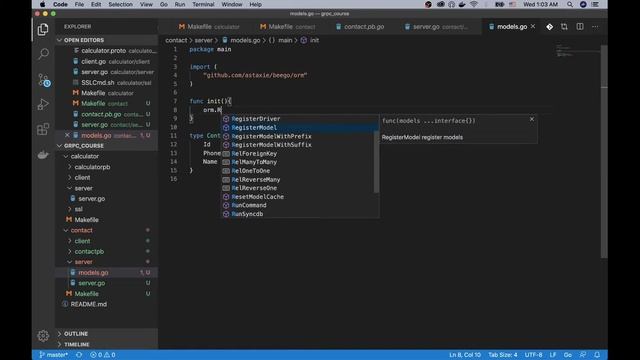Viewport: 640px width, 360px height.
Task: Click Go language mode in status bar
Action: pyautogui.click(x=567, y=355)
